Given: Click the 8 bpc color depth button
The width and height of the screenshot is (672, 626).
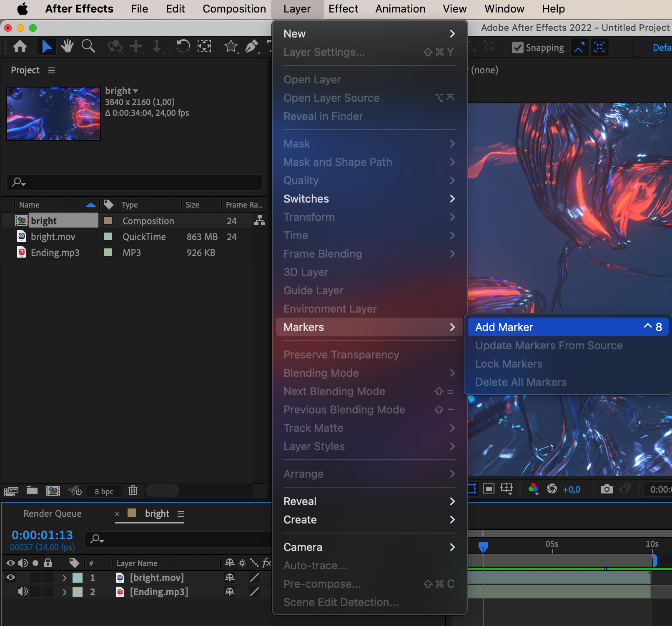Looking at the screenshot, I should (x=104, y=491).
